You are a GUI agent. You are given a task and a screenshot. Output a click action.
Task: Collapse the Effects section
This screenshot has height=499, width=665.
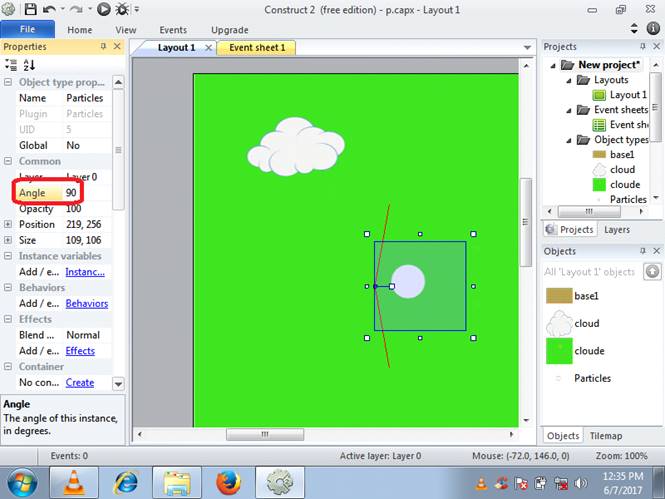(x=8, y=319)
